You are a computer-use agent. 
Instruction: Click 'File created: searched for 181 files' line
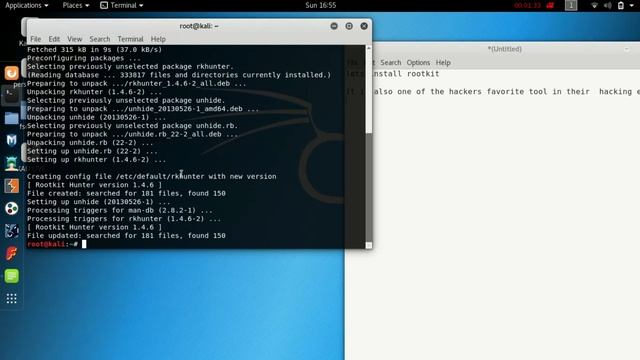click(x=126, y=193)
